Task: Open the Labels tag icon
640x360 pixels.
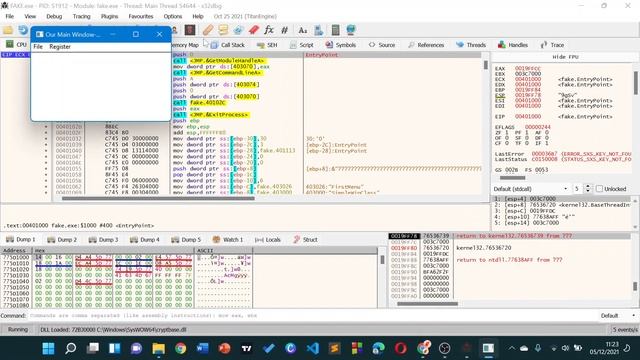Action: (x=238, y=30)
